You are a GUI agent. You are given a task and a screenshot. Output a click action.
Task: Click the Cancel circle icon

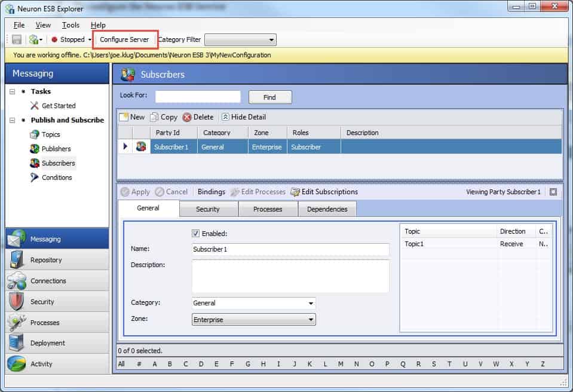[x=160, y=192]
